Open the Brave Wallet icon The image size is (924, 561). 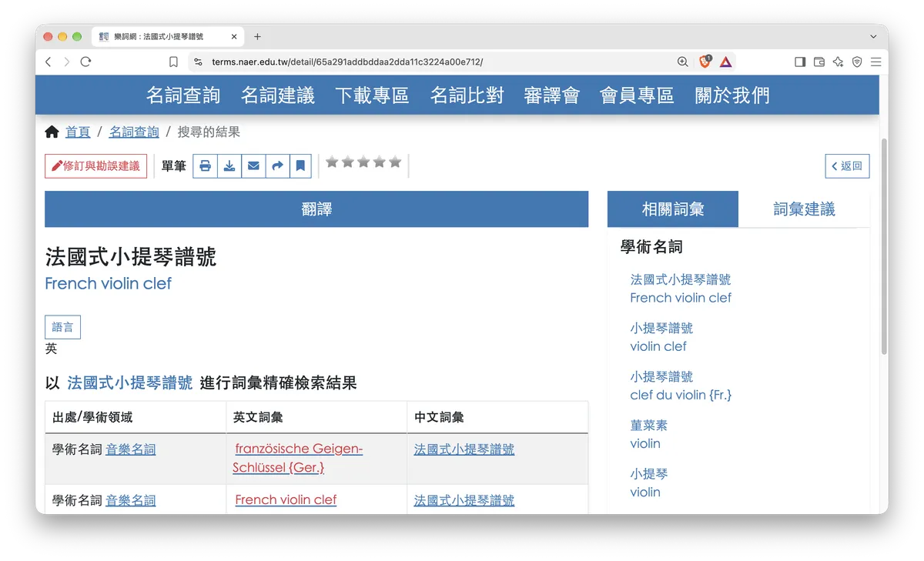[819, 62]
